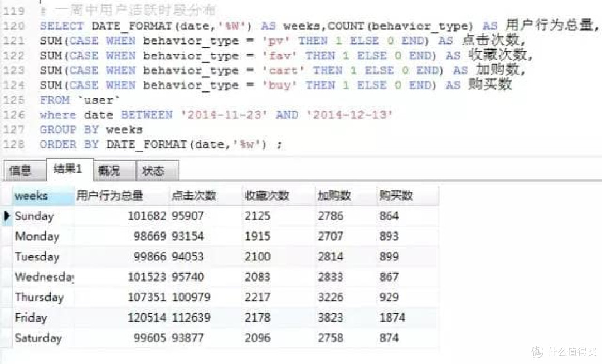The height and width of the screenshot is (364, 602).
Task: Click the value 101523 in the Wednesday row
Action: click(147, 277)
